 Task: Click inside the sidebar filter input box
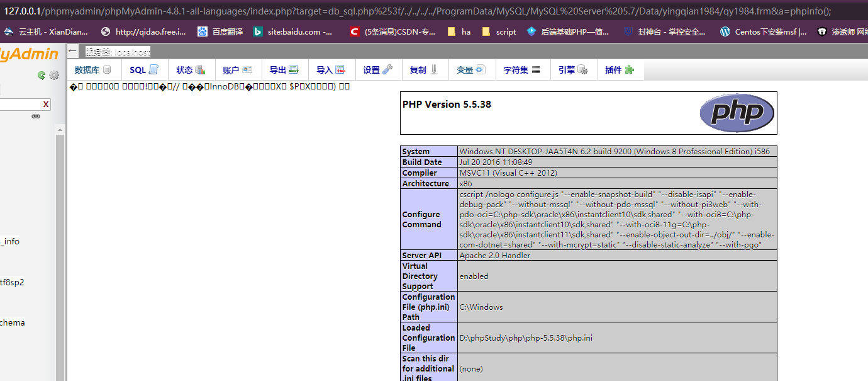[20, 105]
